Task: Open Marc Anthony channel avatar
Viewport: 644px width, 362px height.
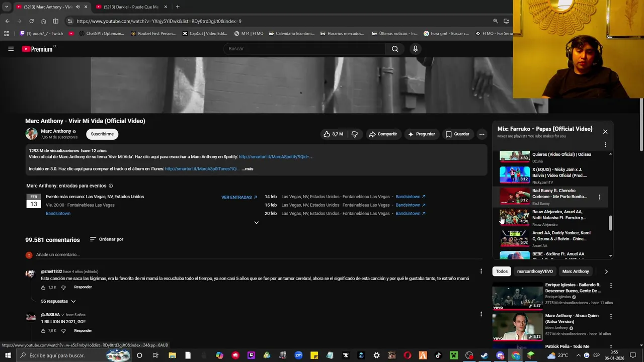Action: (31, 134)
